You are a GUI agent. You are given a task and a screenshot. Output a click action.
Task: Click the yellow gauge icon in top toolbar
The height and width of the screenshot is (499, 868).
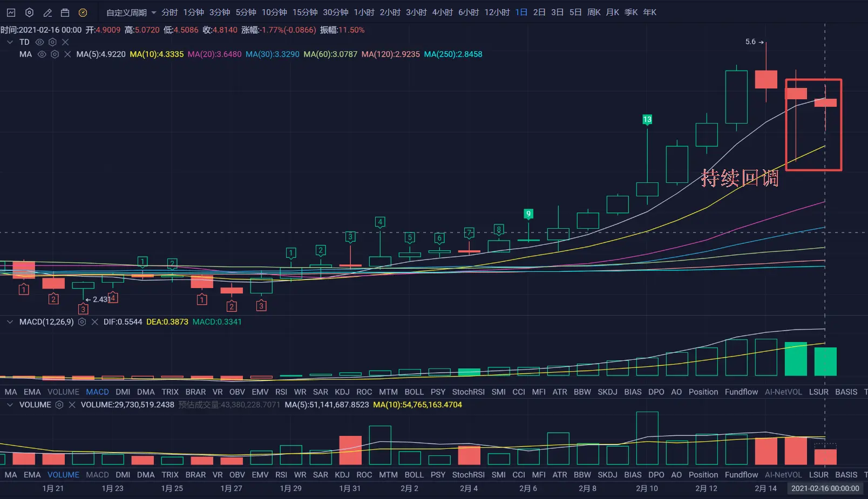(83, 12)
